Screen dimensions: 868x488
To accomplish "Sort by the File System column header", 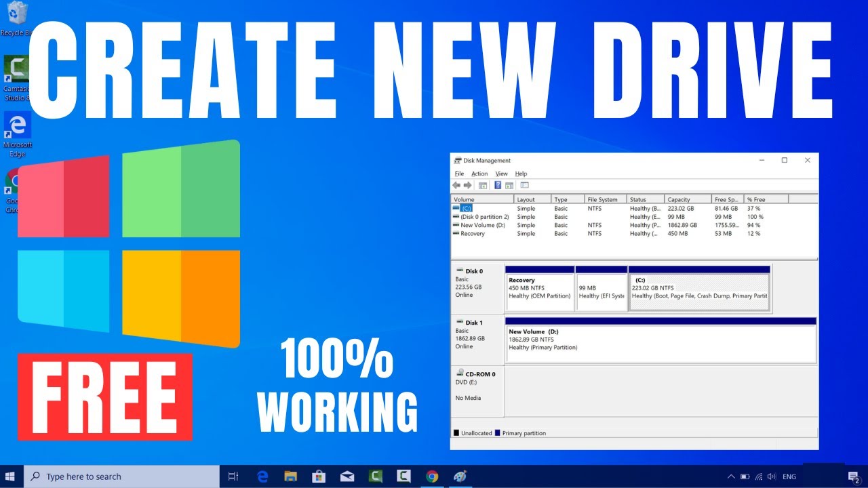I will coord(606,199).
